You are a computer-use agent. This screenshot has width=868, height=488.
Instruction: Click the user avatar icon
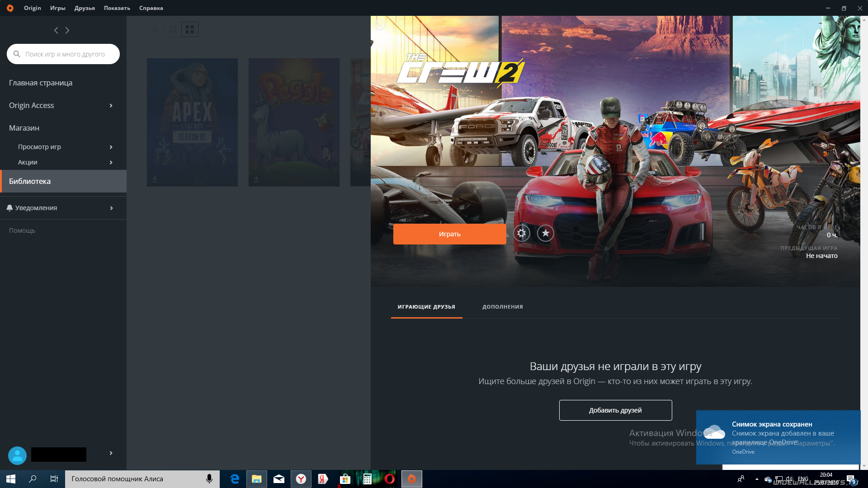coord(18,455)
